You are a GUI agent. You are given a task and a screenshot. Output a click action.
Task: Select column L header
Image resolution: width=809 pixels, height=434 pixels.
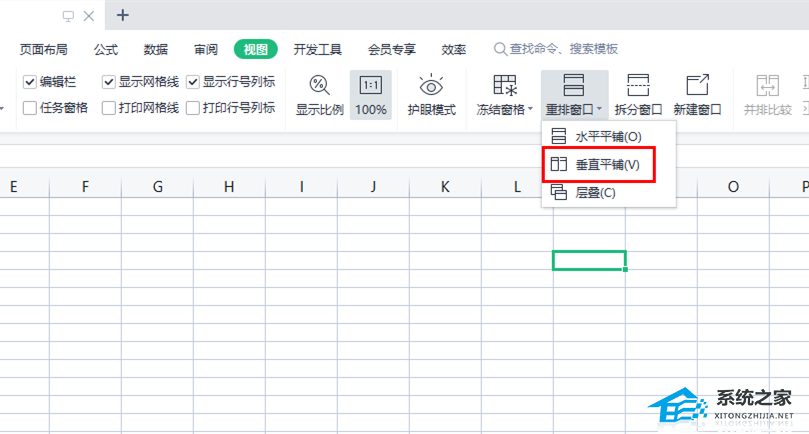pos(517,186)
